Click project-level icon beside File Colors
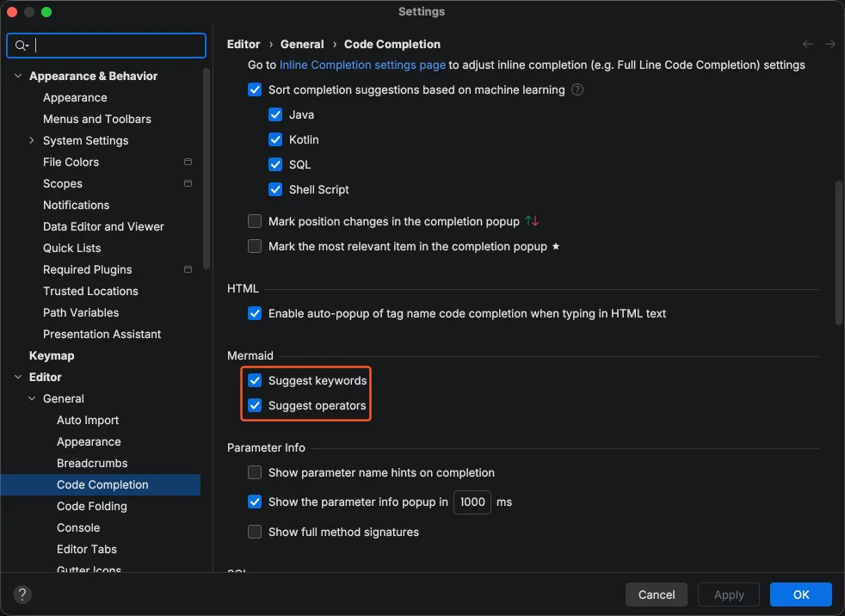This screenshot has width=845, height=616. [x=188, y=162]
